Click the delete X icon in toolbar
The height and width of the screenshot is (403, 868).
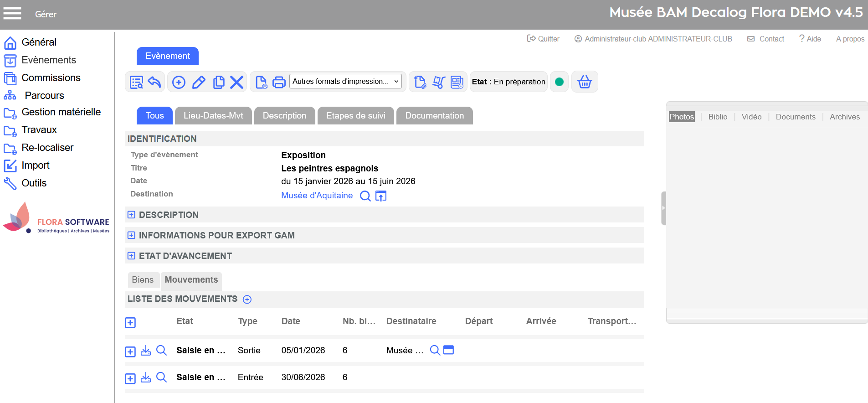pyautogui.click(x=236, y=82)
